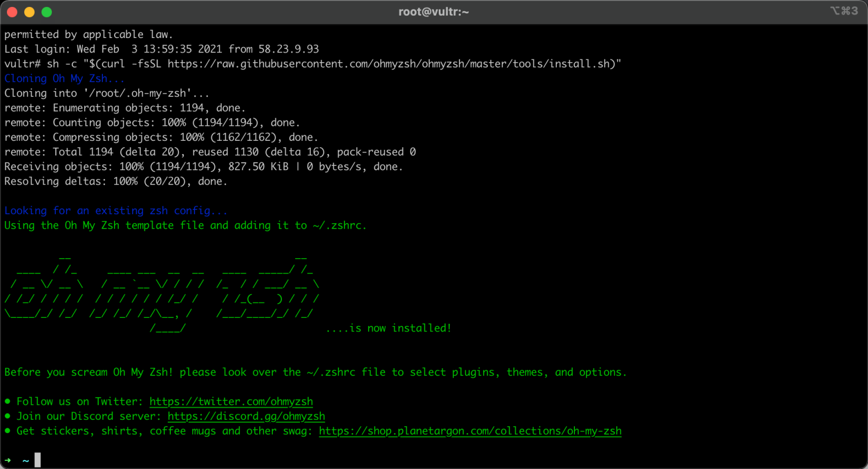The height and width of the screenshot is (469, 868).
Task: Click the tilde directory in the prompt
Action: (x=26, y=460)
